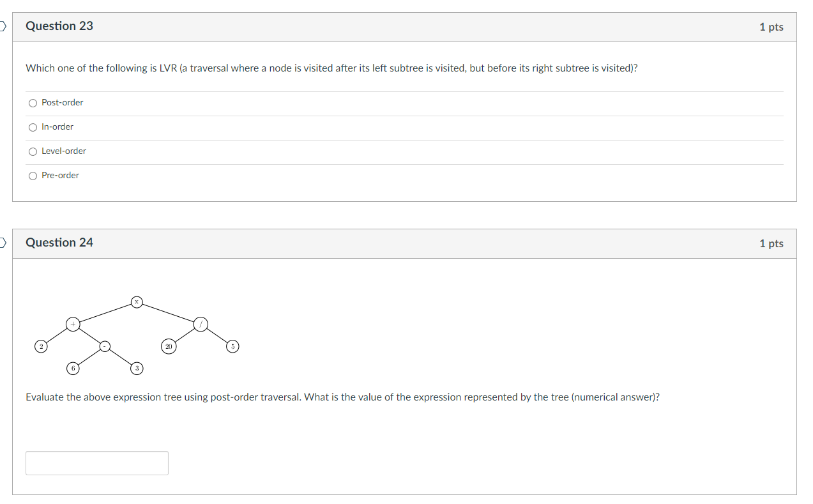
Task: Click the plus (+) operator node
Action: tap(73, 324)
